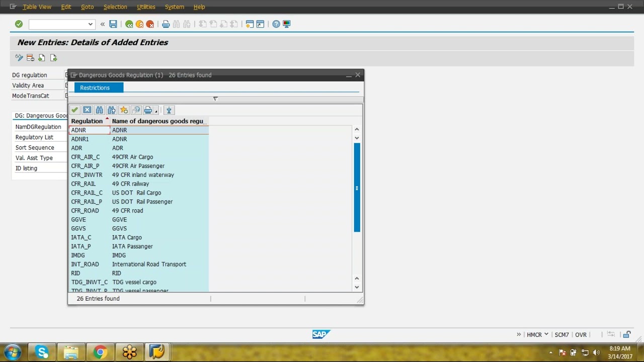Viewport: 644px width, 362px height.
Task: Click the popup Cancel X icon
Action: pos(87,110)
